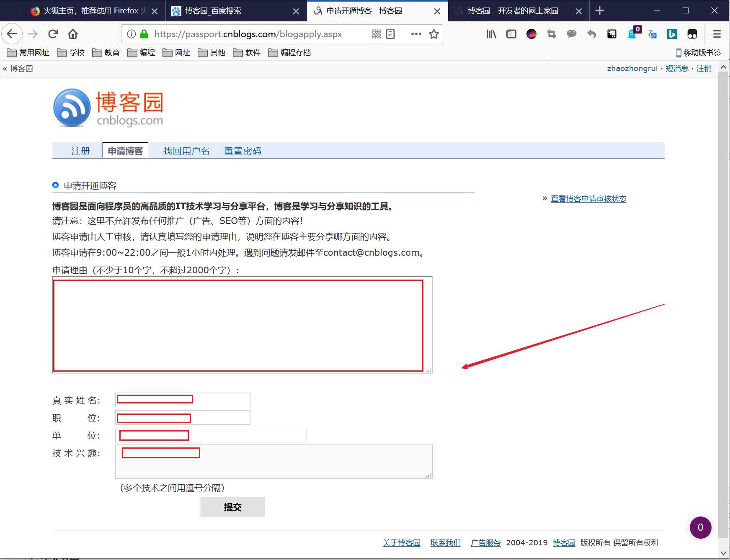
Task: Open the 重置密码 page tab
Action: [243, 151]
